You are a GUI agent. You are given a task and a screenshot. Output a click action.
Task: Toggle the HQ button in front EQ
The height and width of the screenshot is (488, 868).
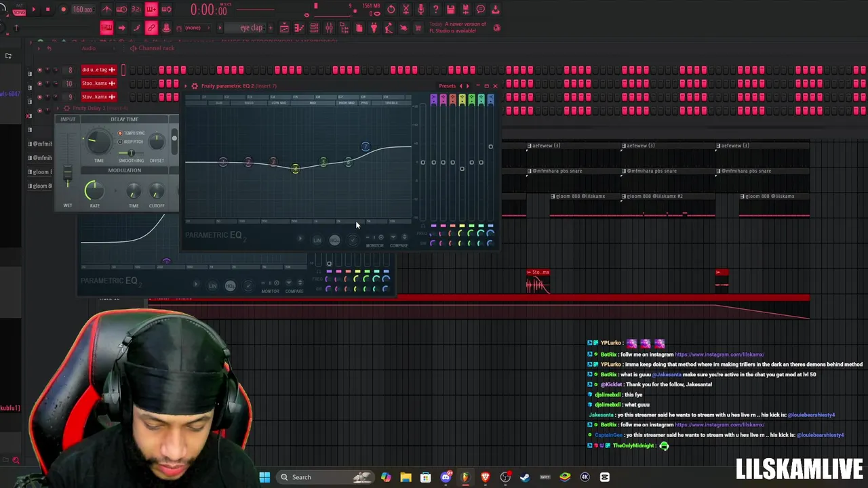click(334, 240)
